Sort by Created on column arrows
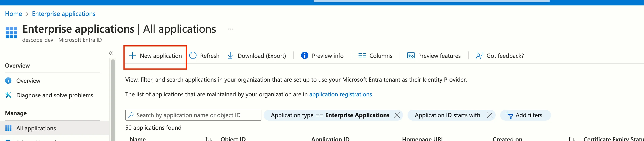The image size is (644, 141). 571,139
